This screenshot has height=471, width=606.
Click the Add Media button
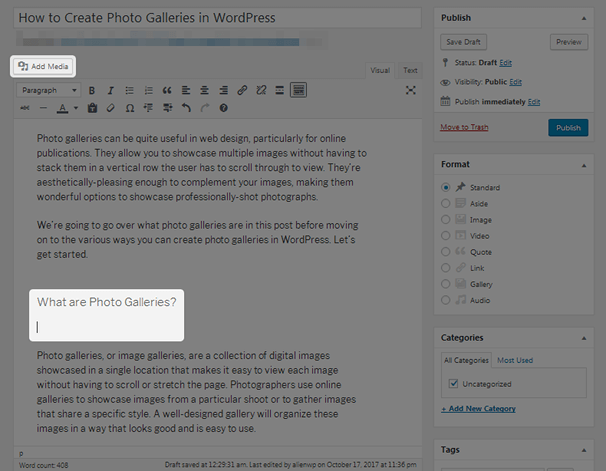[x=43, y=66]
